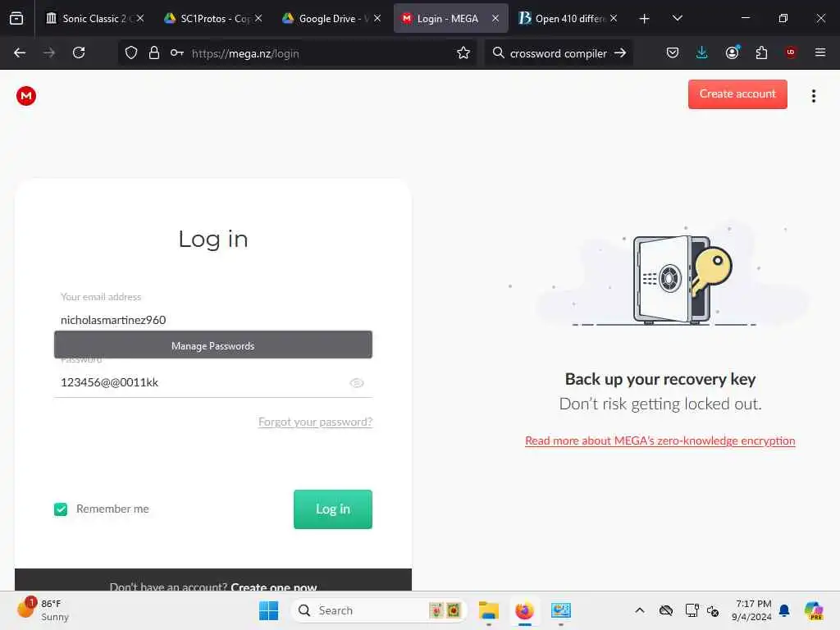
Task: Click the display settings tray icon
Action: pyautogui.click(x=692, y=610)
